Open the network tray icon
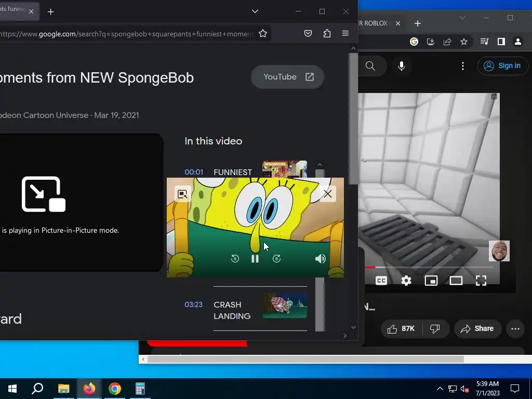532x399 pixels. (453, 389)
